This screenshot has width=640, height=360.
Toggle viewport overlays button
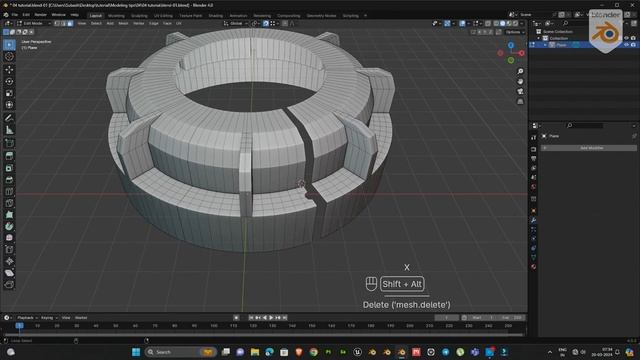[462, 24]
